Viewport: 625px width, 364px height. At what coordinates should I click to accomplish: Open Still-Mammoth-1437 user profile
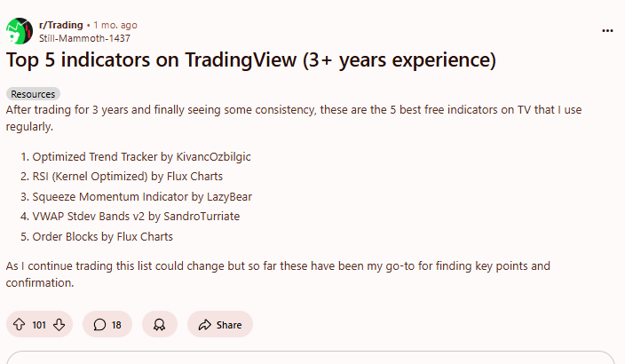point(84,38)
